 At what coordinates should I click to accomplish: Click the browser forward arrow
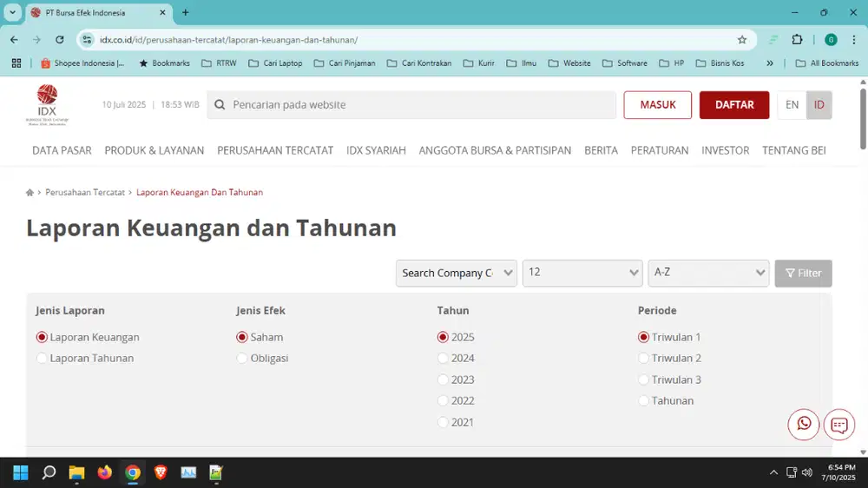pyautogui.click(x=36, y=40)
